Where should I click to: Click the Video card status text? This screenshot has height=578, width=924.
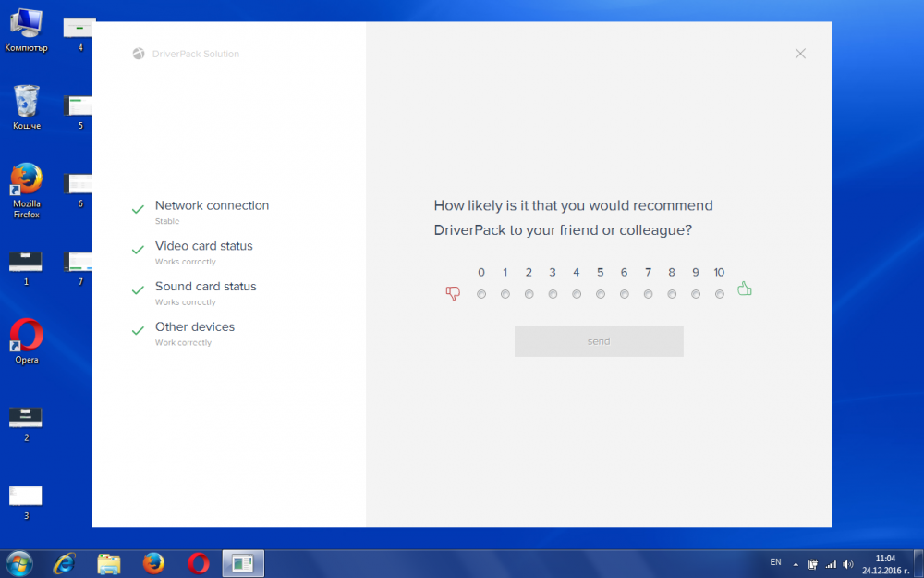coord(204,246)
